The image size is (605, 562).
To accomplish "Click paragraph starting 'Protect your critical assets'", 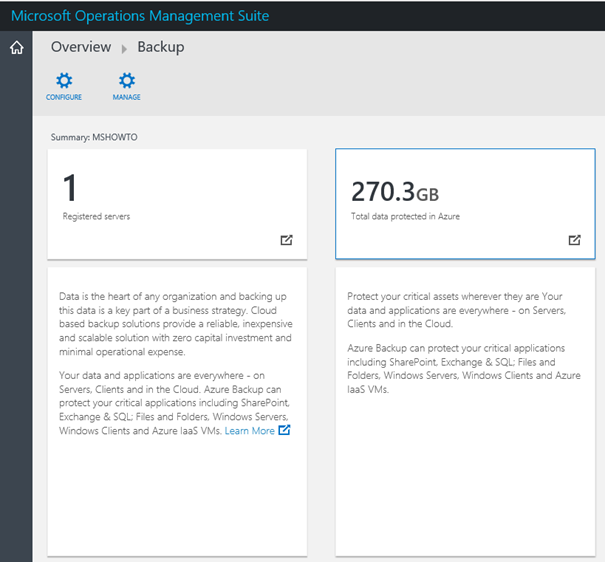I will click(456, 310).
